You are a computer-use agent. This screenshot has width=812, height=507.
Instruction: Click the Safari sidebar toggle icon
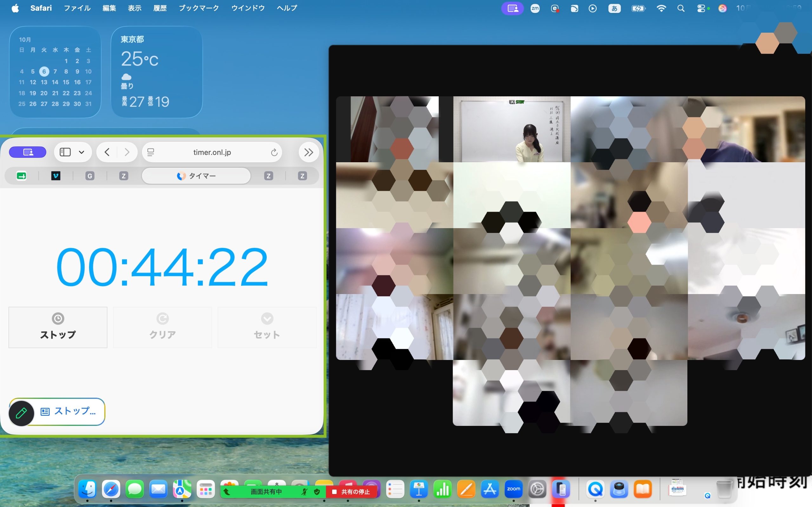[65, 152]
